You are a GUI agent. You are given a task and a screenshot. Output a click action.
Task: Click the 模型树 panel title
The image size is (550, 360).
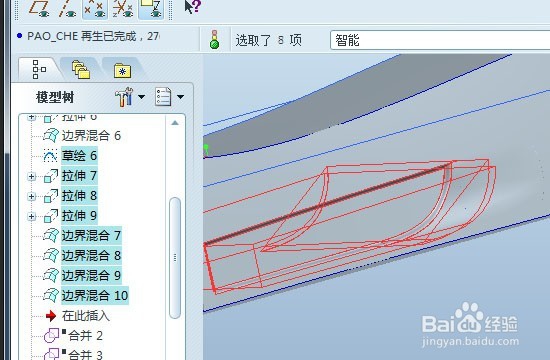click(x=55, y=97)
